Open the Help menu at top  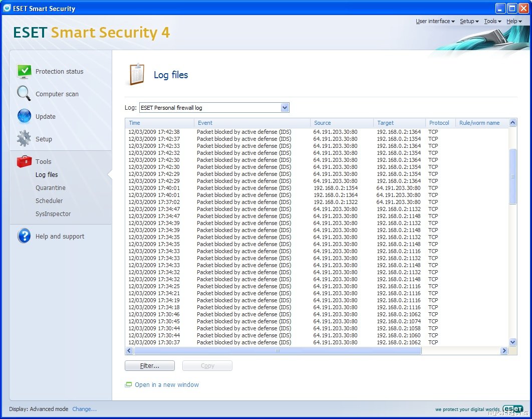click(x=514, y=21)
